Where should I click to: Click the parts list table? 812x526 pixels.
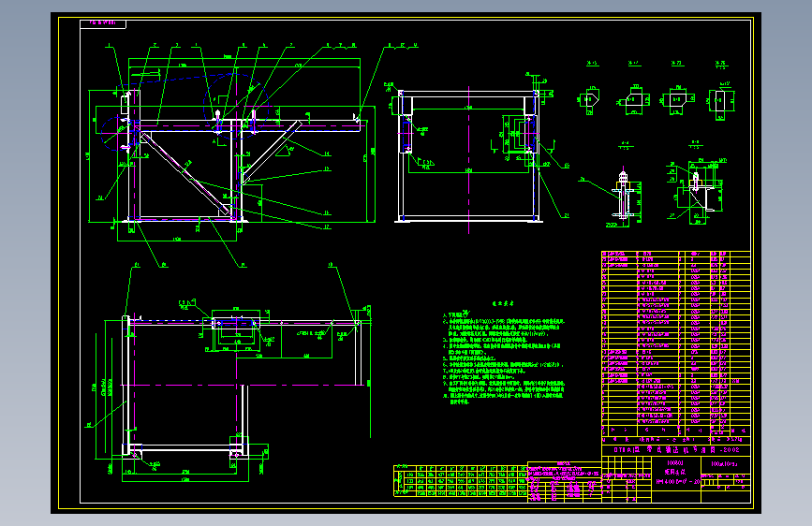click(x=676, y=343)
